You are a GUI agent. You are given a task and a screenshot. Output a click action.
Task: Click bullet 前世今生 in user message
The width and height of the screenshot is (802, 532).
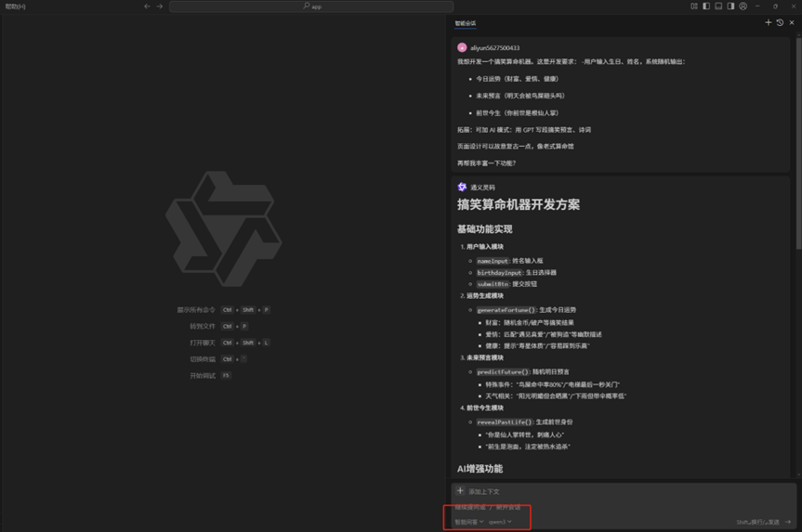pos(518,113)
